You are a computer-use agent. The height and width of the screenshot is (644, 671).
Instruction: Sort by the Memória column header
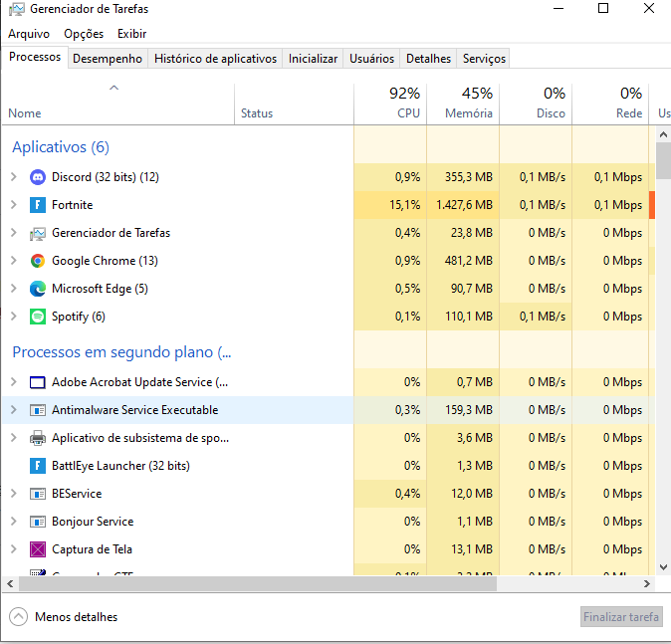463,104
